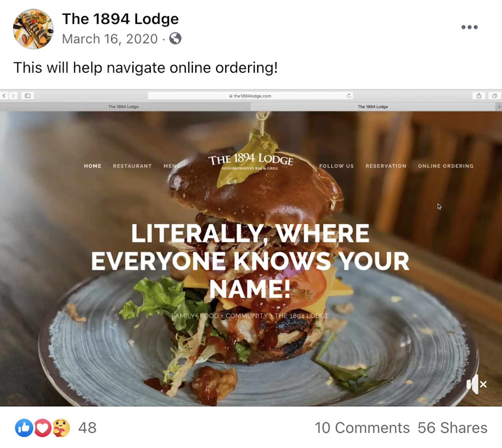Click the Love heart reaction icon
The height and width of the screenshot is (448, 502).
(42, 428)
